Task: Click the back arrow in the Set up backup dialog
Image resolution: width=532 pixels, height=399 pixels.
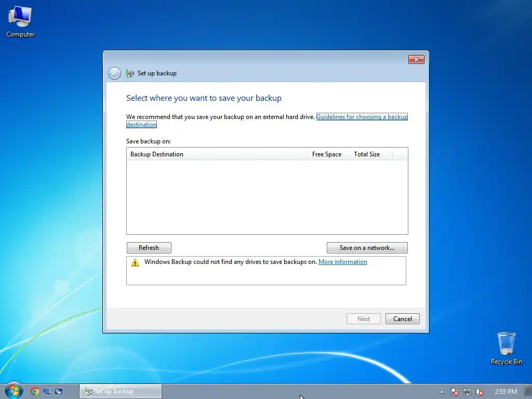Action: click(114, 73)
